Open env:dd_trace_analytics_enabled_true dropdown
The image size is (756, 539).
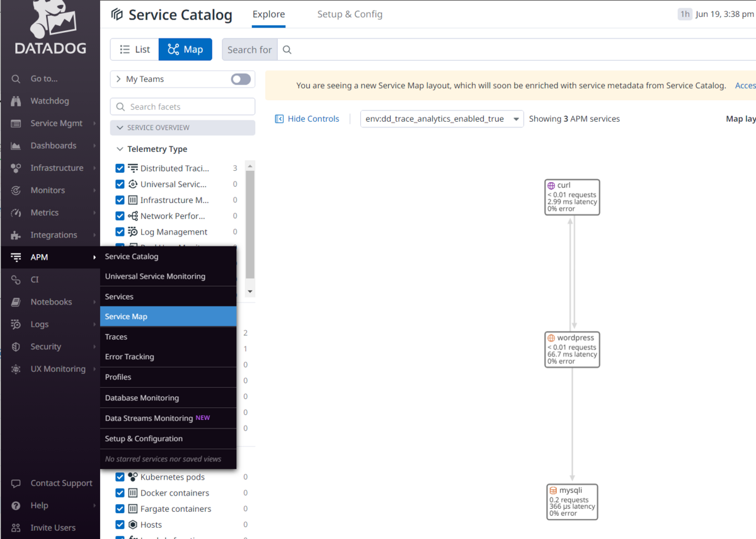(x=442, y=119)
